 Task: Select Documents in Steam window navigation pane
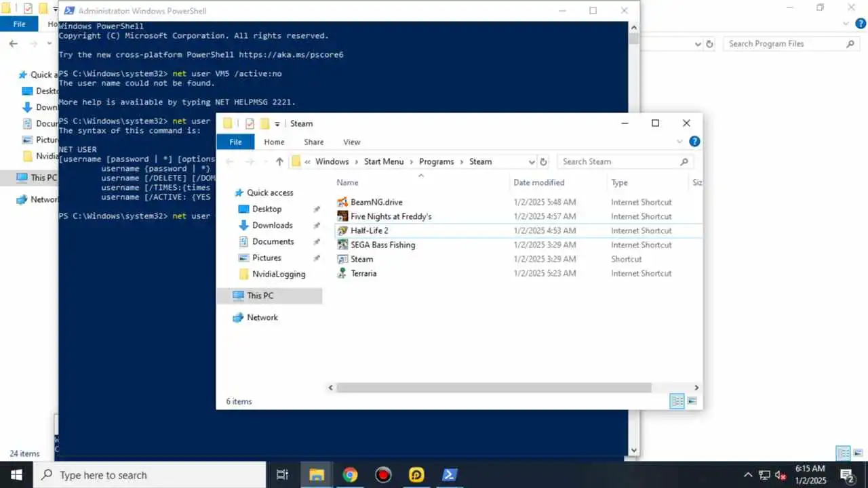pos(273,241)
